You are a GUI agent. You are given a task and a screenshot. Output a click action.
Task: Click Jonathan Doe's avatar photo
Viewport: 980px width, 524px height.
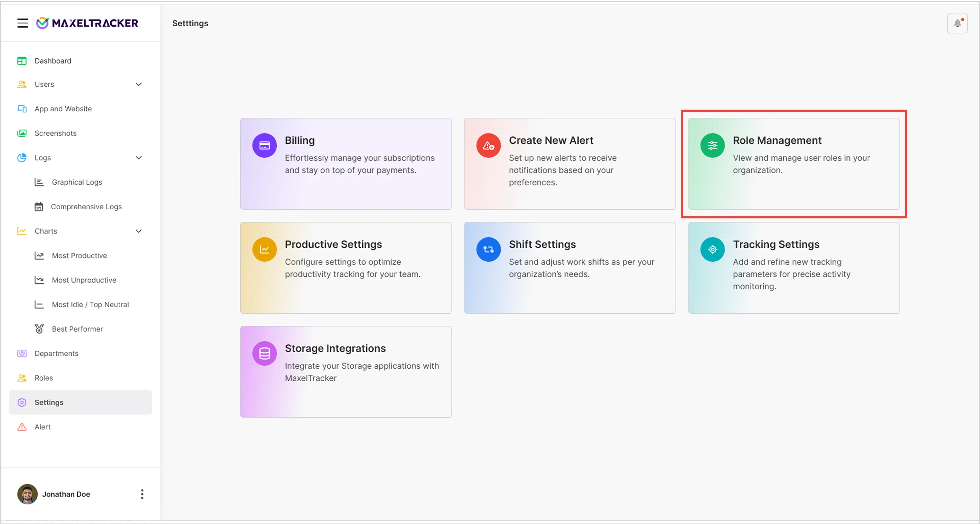click(27, 494)
